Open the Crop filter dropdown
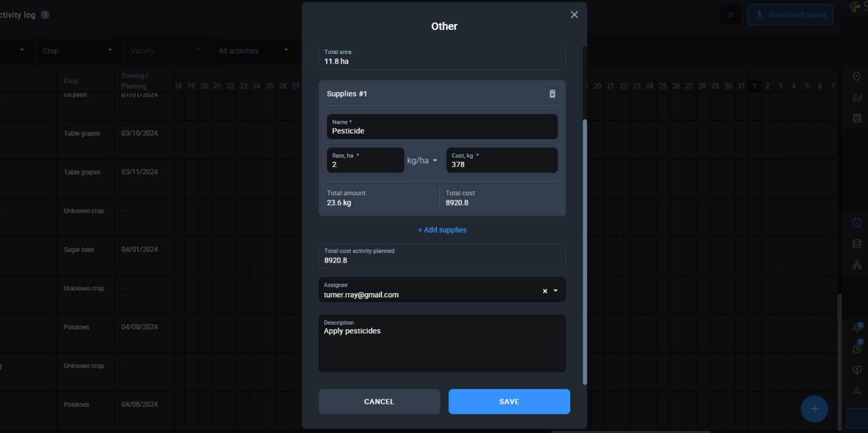Screen dimensions: 868x433 pos(79,51)
